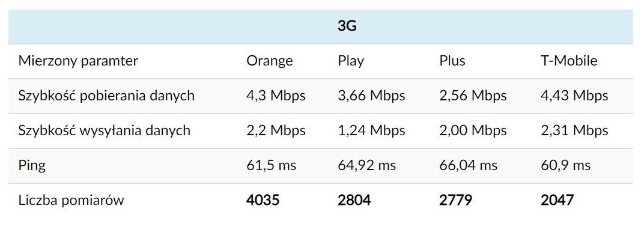Click the T-Mobile column header
This screenshot has width=644, height=238.
pyautogui.click(x=569, y=61)
